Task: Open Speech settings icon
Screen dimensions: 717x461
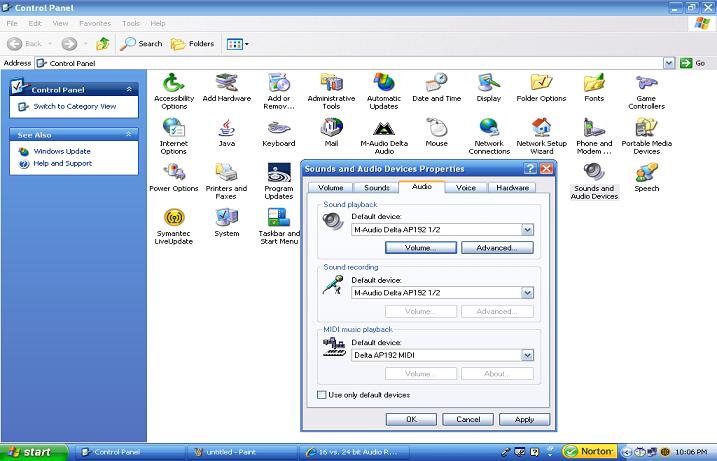Action: [x=647, y=177]
